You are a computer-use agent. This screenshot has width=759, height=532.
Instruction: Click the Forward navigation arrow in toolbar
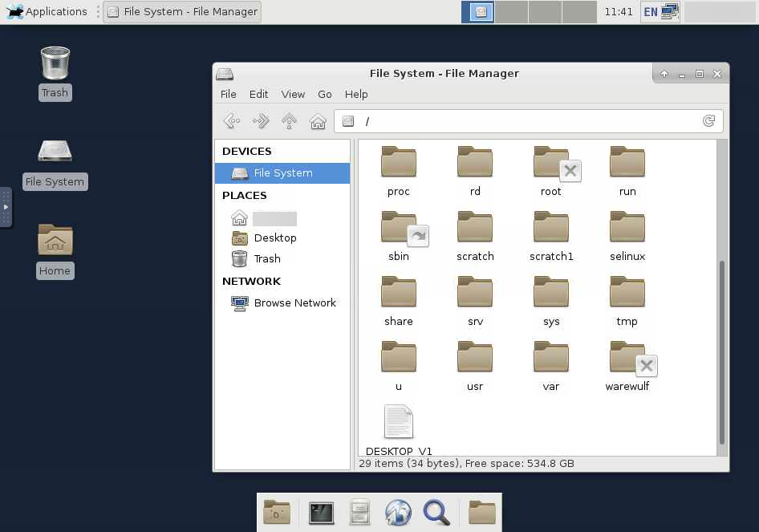[261, 121]
